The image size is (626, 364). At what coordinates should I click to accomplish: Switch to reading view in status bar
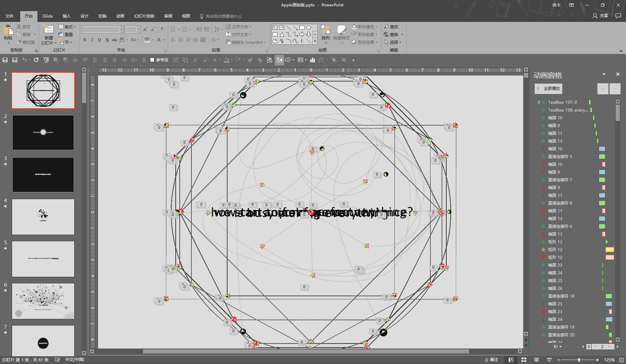(x=536, y=360)
